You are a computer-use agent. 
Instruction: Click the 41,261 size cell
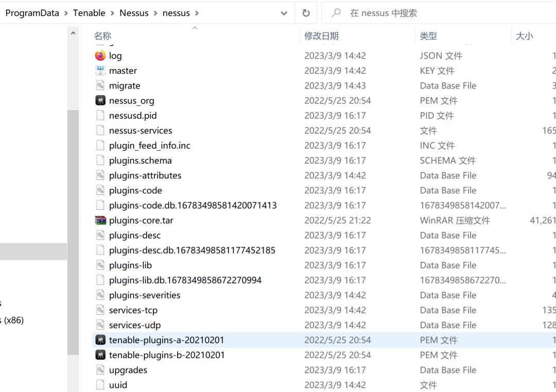tap(543, 220)
